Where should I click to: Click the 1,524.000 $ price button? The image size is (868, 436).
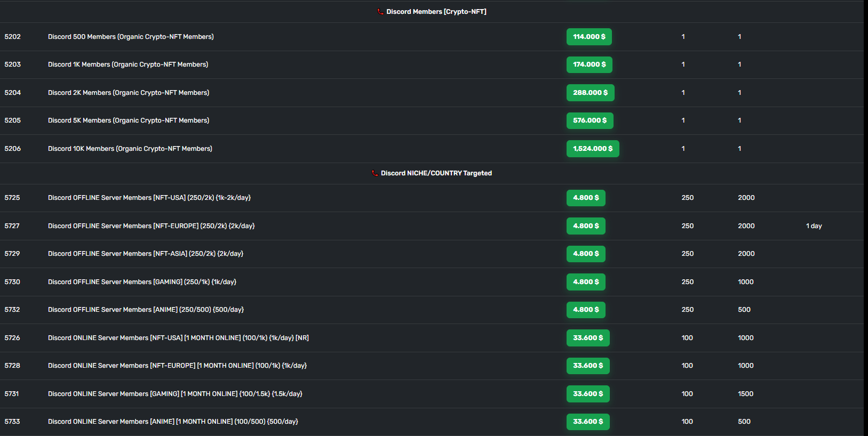(x=593, y=149)
